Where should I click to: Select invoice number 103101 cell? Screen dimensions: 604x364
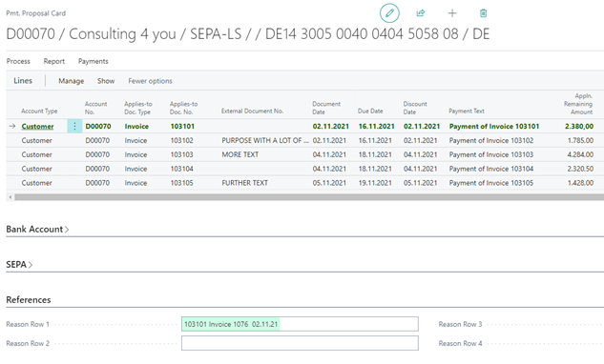182,126
